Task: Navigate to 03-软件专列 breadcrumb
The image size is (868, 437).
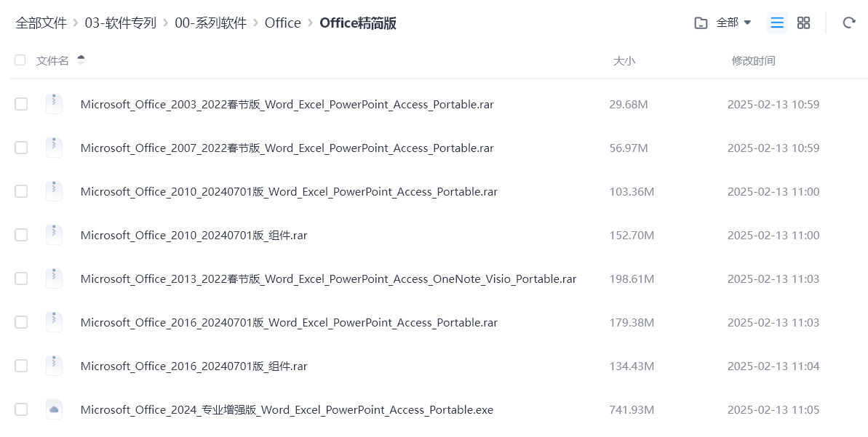Action: coord(120,23)
